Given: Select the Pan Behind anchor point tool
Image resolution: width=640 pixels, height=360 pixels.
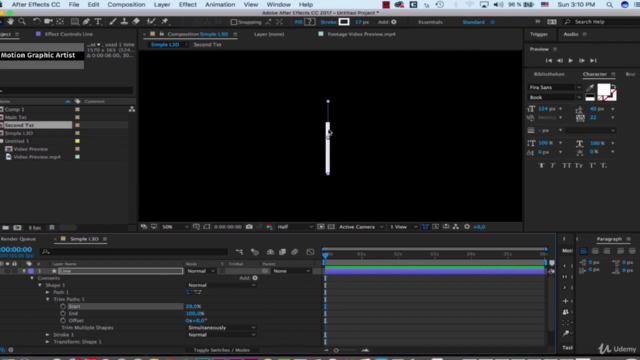Looking at the screenshot, I should pyautogui.click(x=60, y=22).
